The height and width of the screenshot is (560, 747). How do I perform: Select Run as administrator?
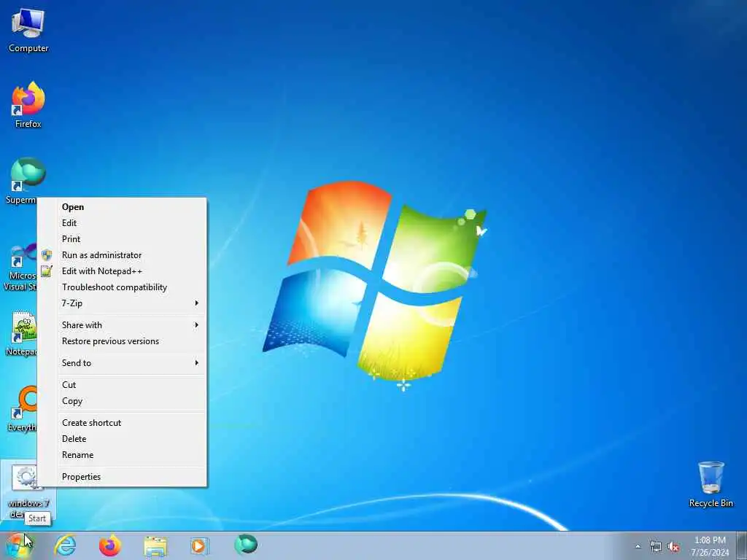click(123, 255)
